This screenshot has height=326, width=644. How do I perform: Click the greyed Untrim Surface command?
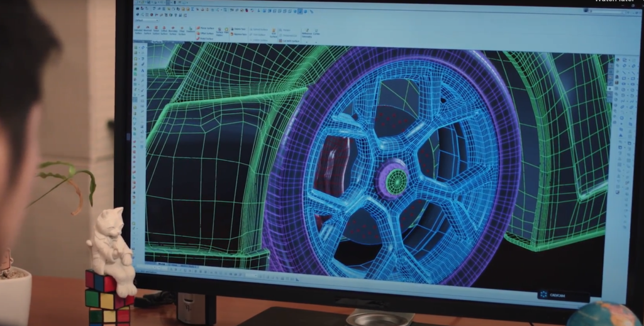pos(259,40)
